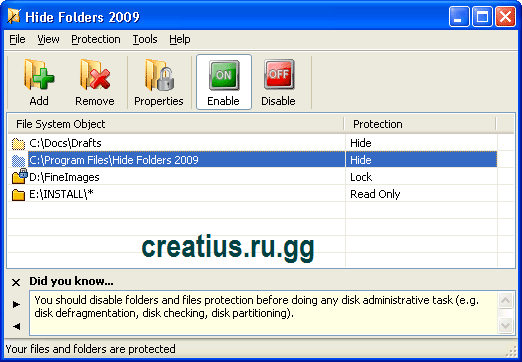
Task: Click the Lock protection value
Action: [361, 177]
